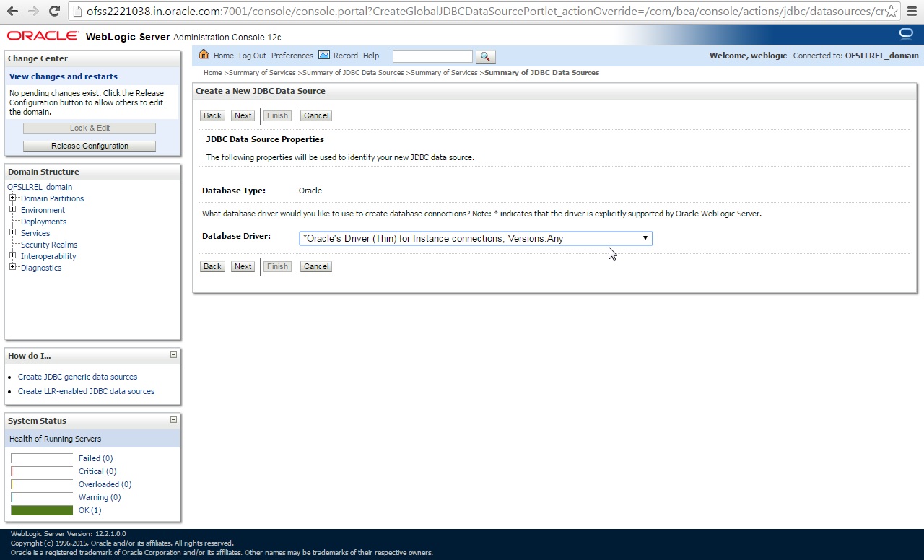The height and width of the screenshot is (560, 924).
Task: Open the Log Out menu item
Action: 253,56
